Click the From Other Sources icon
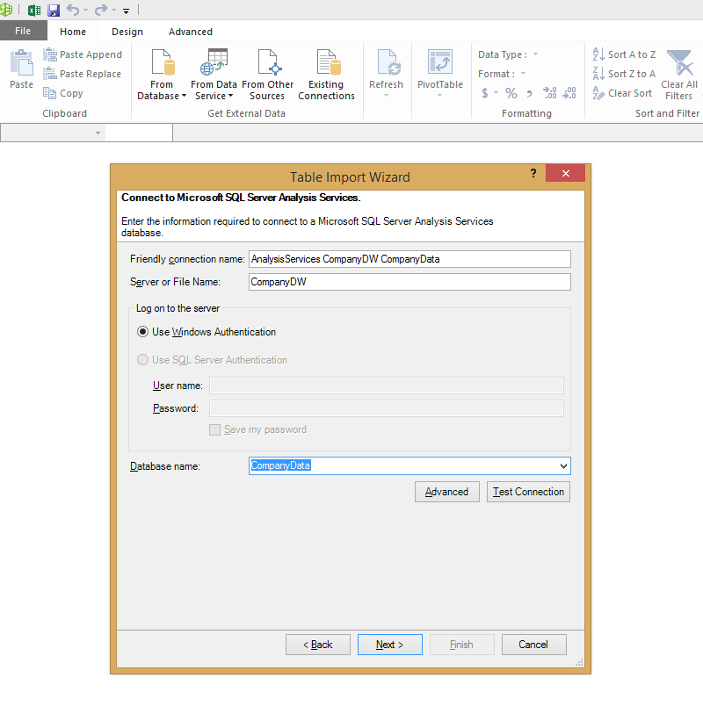 (x=268, y=64)
